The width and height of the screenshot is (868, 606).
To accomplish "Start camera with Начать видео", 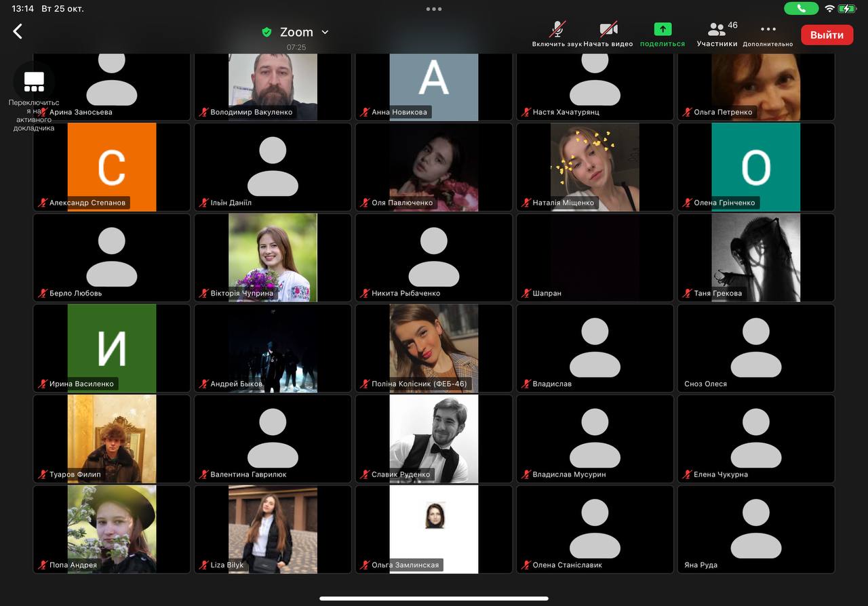I will pyautogui.click(x=608, y=33).
